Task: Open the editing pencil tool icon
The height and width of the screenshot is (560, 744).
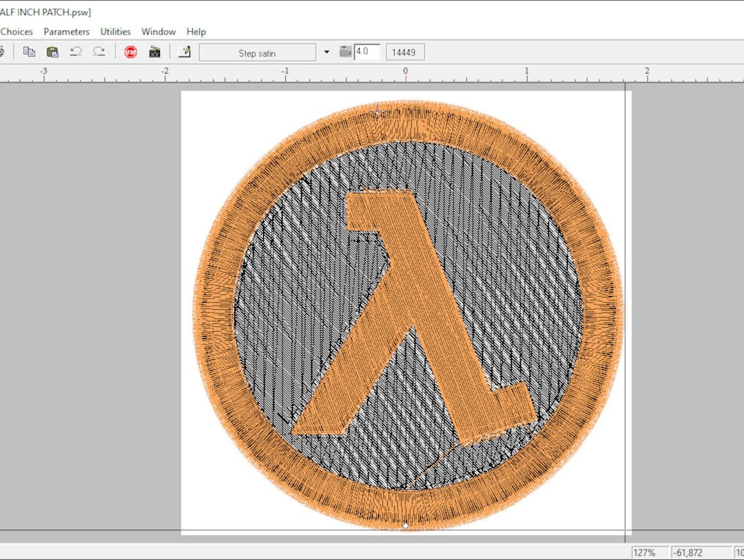Action: [184, 52]
